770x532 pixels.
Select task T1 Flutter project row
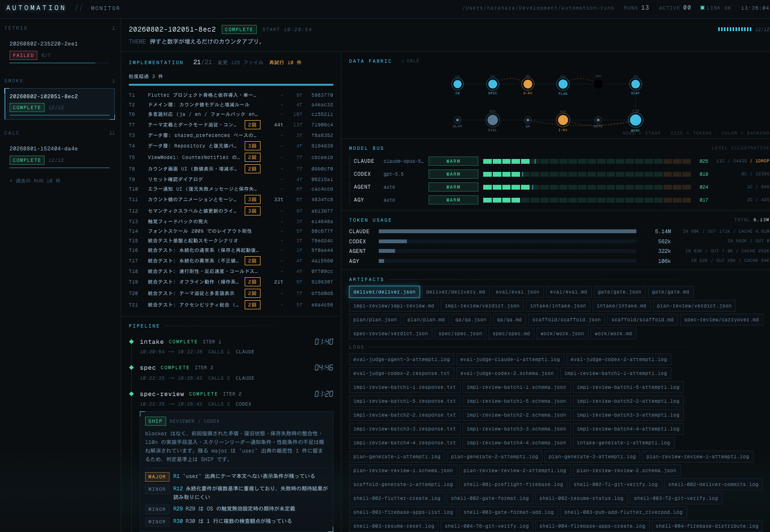coord(231,95)
